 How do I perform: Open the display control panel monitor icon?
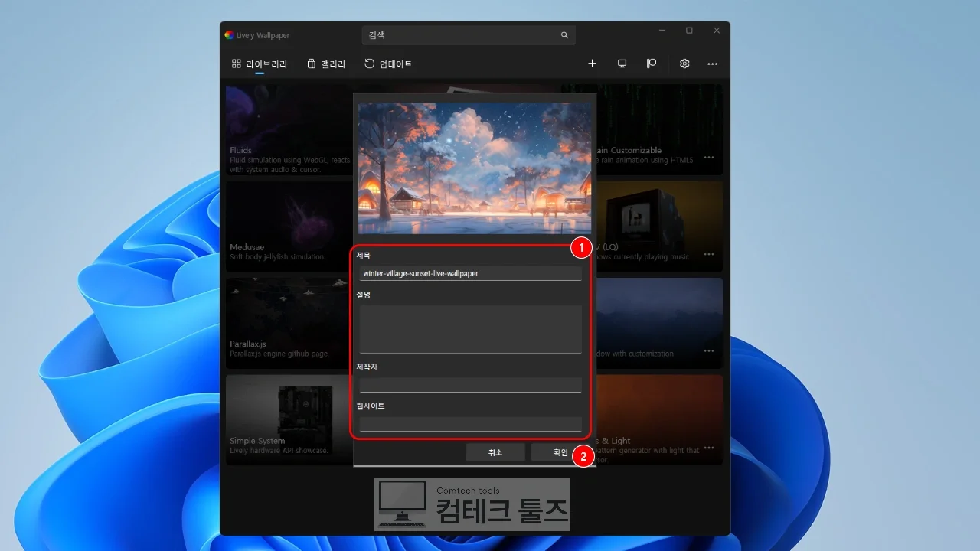pos(622,64)
